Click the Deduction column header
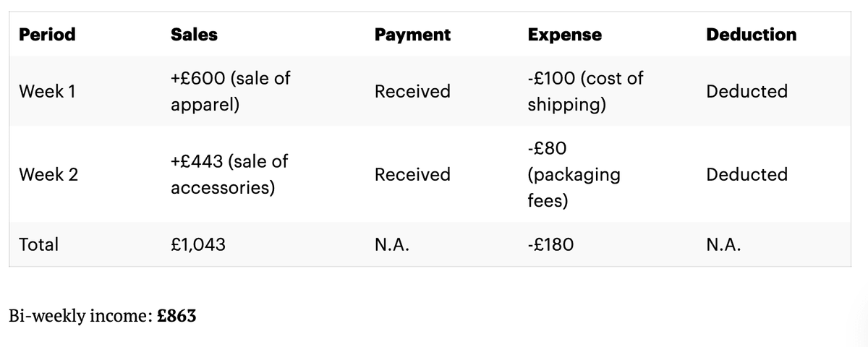 pos(751,35)
